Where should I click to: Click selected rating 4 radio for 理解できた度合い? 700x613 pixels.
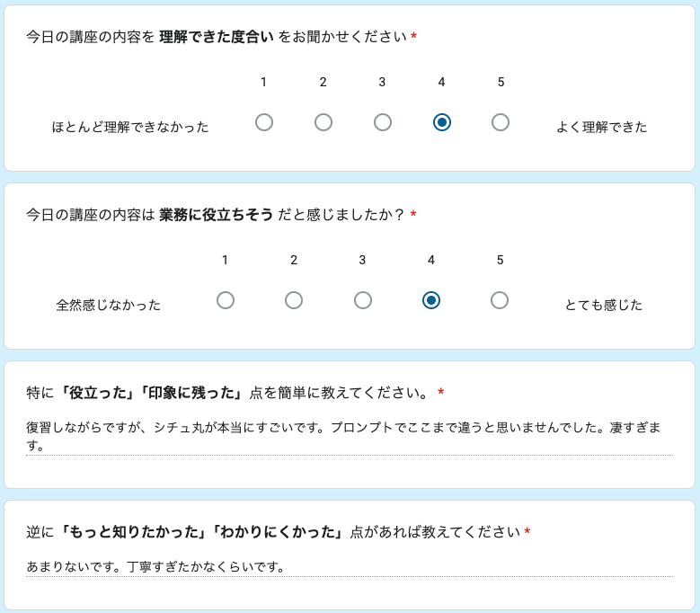(x=441, y=122)
